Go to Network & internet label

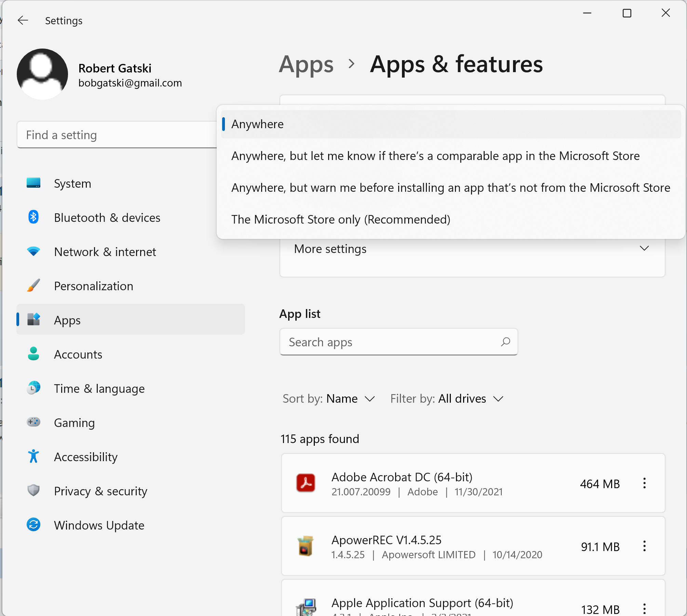(x=105, y=252)
